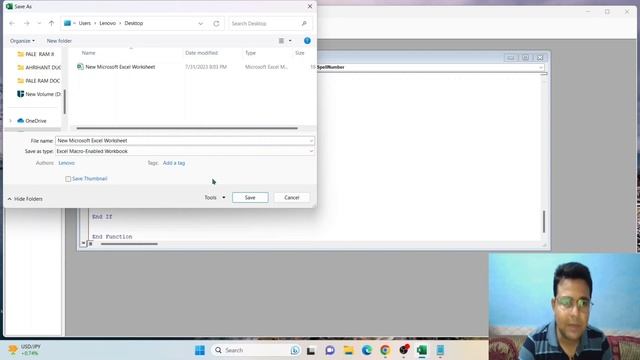Click End Function line in code window
The image size is (640, 360).
(112, 237)
